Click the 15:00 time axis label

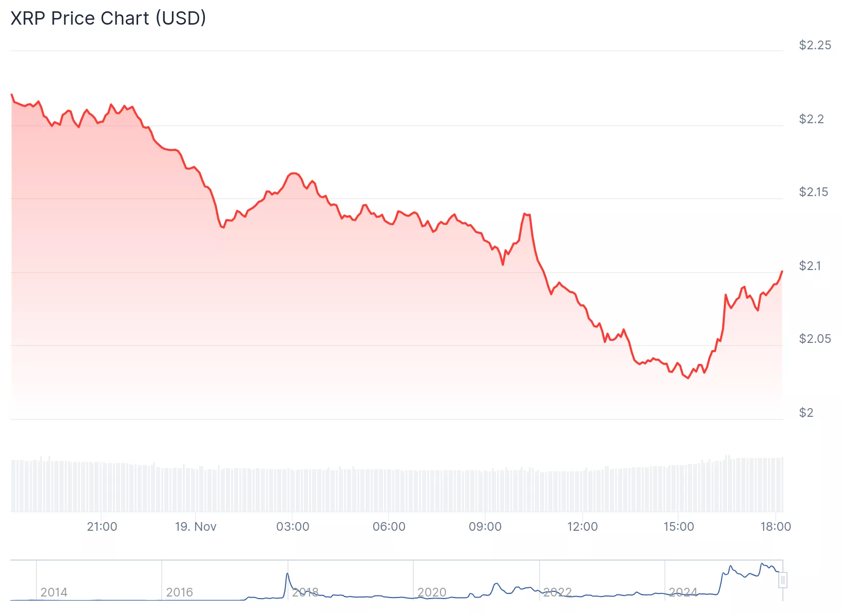(679, 527)
